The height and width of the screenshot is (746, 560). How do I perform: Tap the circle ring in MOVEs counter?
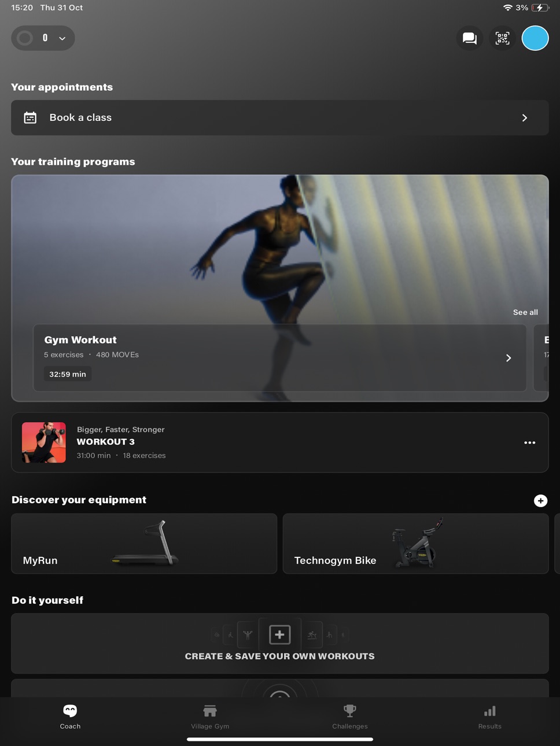coord(25,38)
